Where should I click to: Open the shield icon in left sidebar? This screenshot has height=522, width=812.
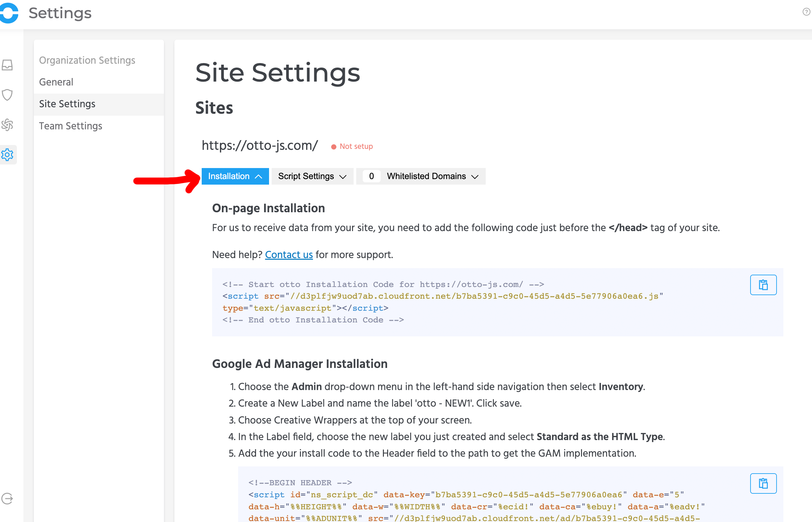coord(7,95)
